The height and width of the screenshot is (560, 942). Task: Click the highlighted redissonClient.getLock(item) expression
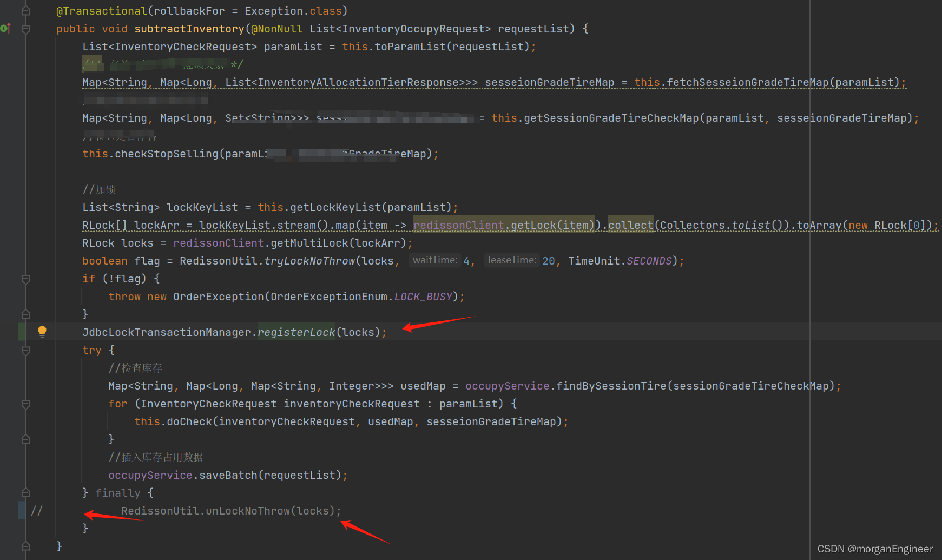504,225
